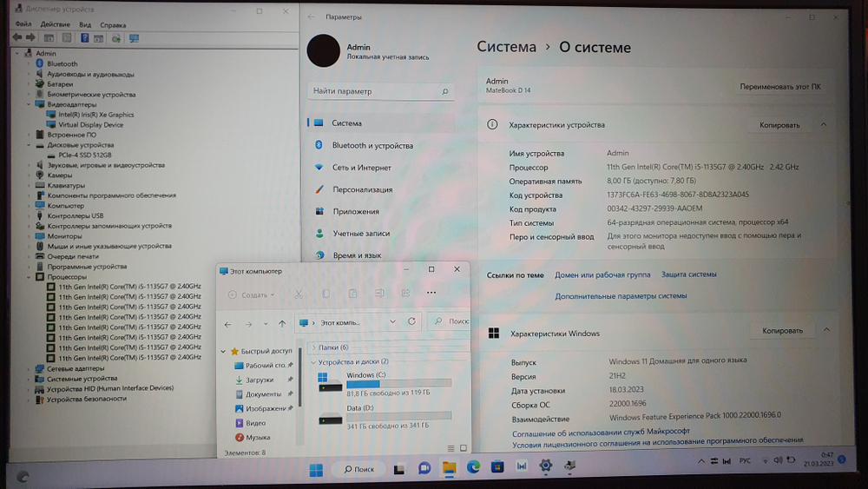Click the Copy icon in Explorer toolbar
Viewport: 868px width, 489px height.
pos(325,294)
